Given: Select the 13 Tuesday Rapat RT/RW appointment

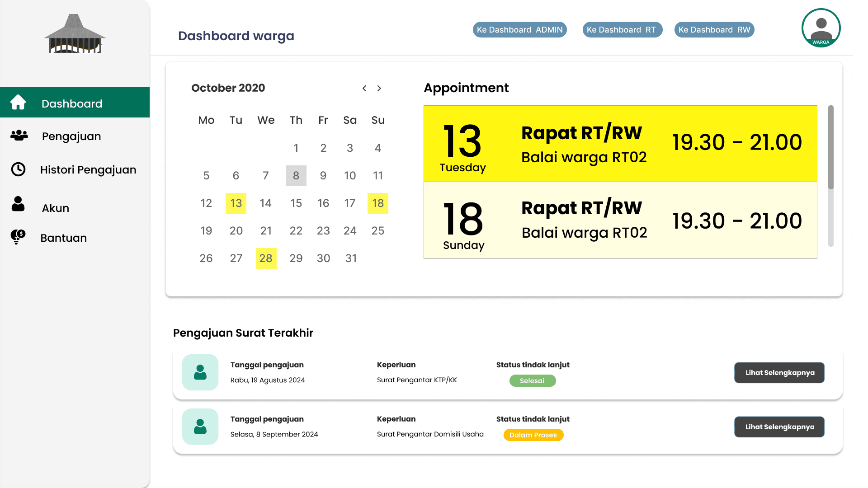Looking at the screenshot, I should click(620, 144).
